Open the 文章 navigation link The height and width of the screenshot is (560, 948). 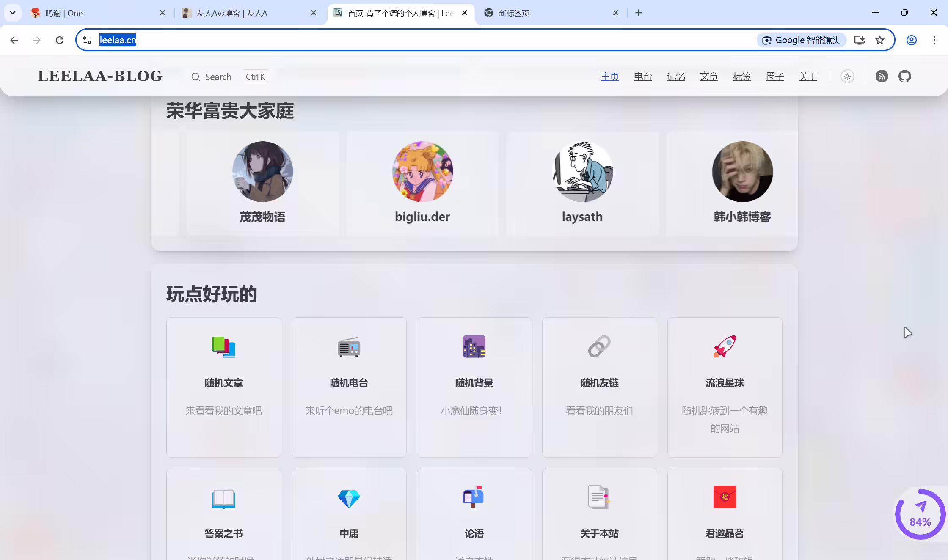[x=709, y=77]
